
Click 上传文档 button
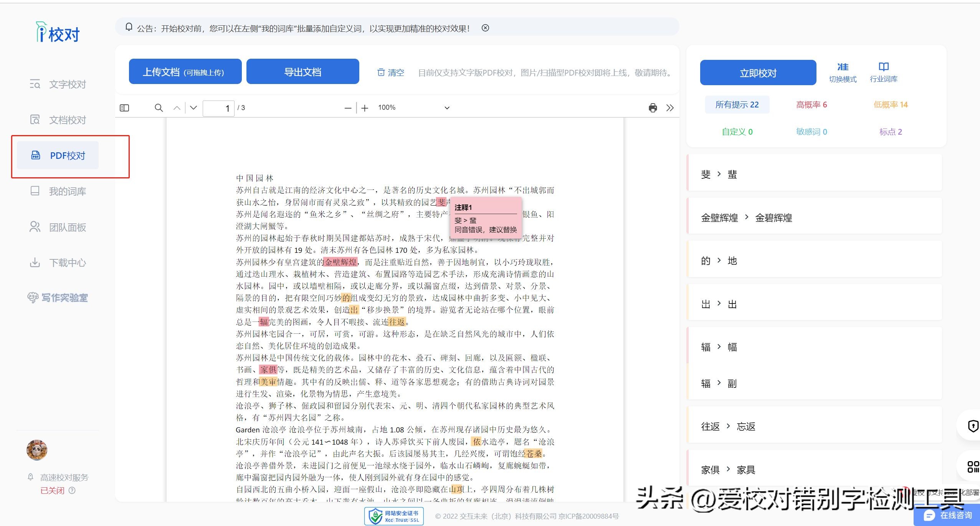pyautogui.click(x=185, y=71)
